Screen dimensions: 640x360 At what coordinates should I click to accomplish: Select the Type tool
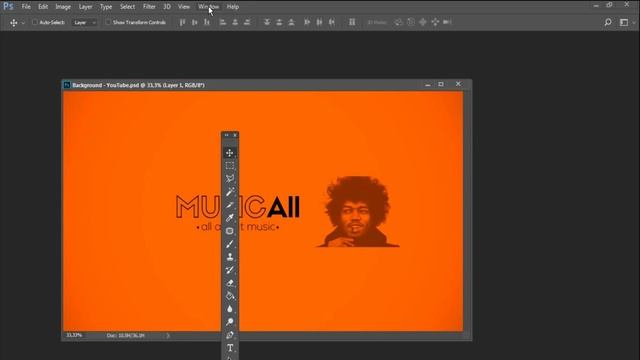point(230,348)
